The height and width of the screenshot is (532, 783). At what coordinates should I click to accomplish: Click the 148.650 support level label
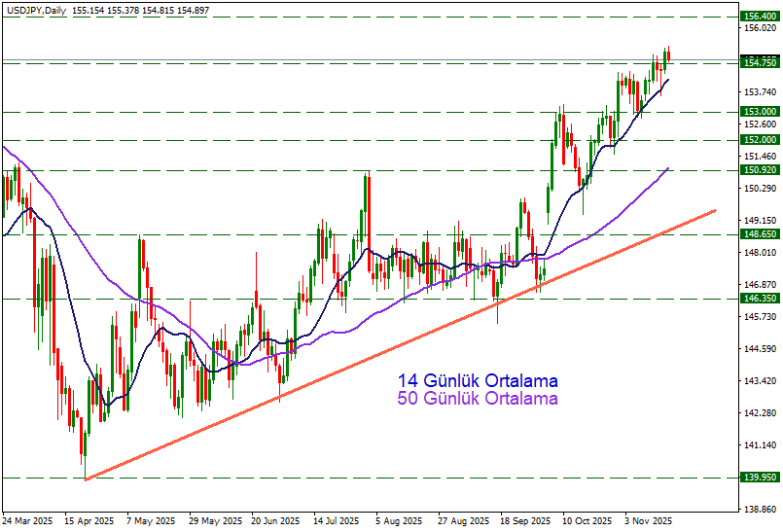click(x=759, y=234)
